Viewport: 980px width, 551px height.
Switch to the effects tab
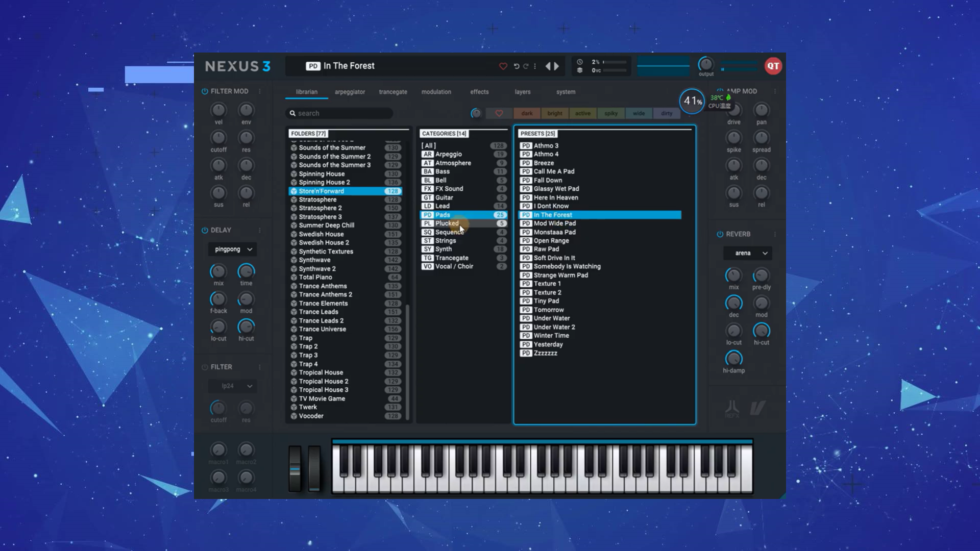click(x=479, y=92)
